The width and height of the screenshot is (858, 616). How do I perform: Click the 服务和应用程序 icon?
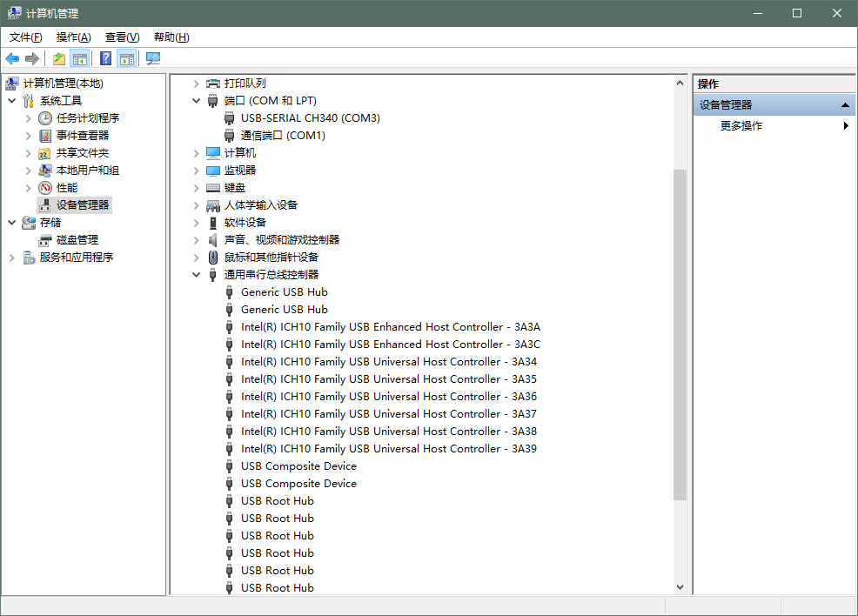(29, 258)
